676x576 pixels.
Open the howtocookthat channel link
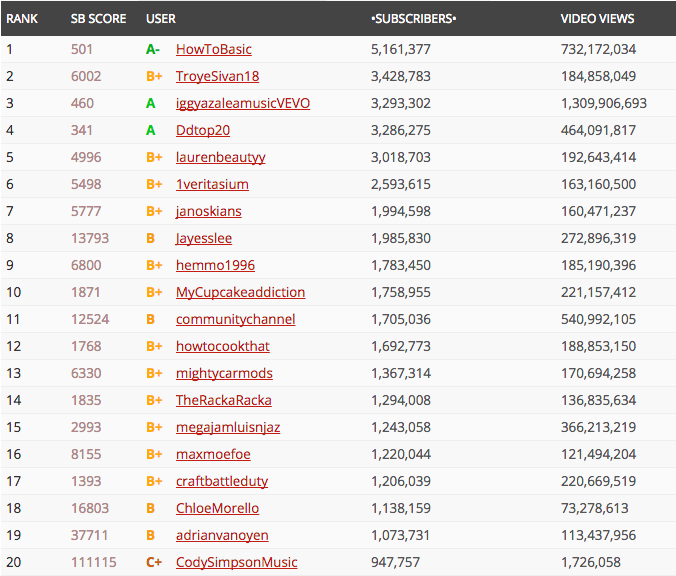pyautogui.click(x=222, y=346)
